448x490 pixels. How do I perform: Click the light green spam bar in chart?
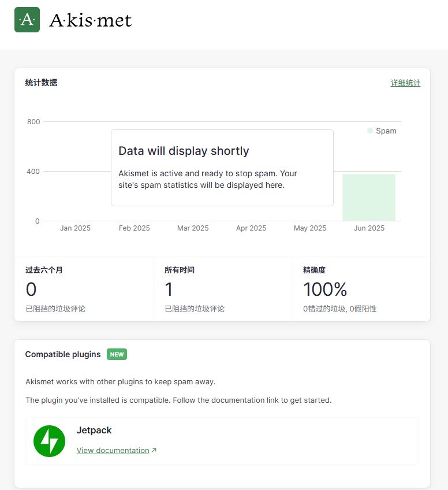point(368,197)
